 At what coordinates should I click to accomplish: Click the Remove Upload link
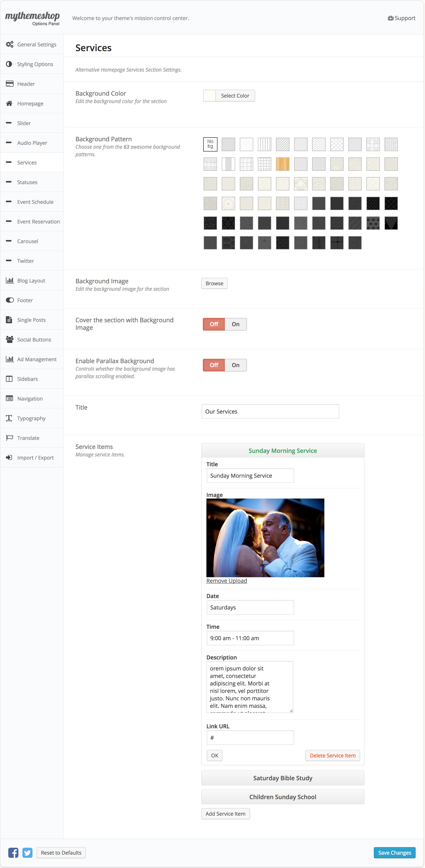(x=227, y=581)
